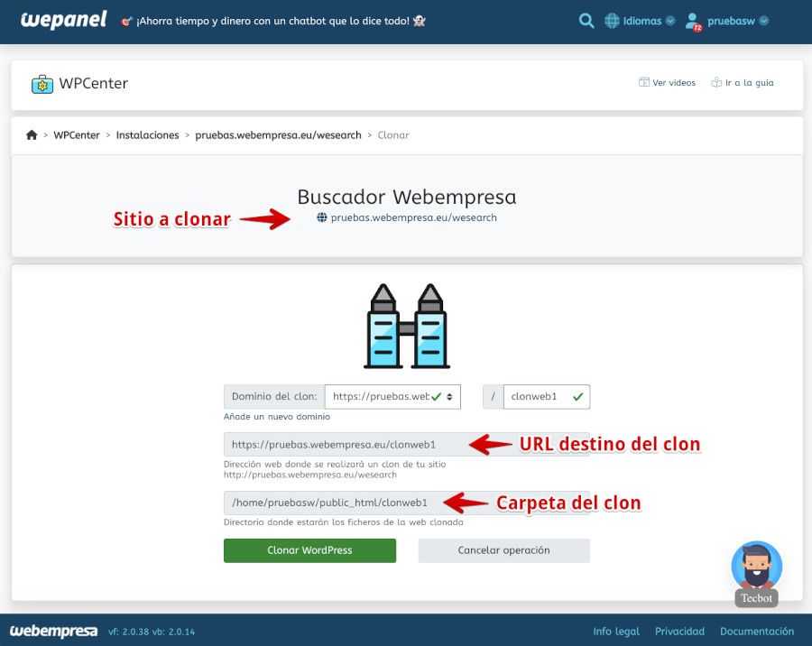Image resolution: width=812 pixels, height=646 pixels.
Task: Expand the pruebasw account menu
Action: pos(737,21)
